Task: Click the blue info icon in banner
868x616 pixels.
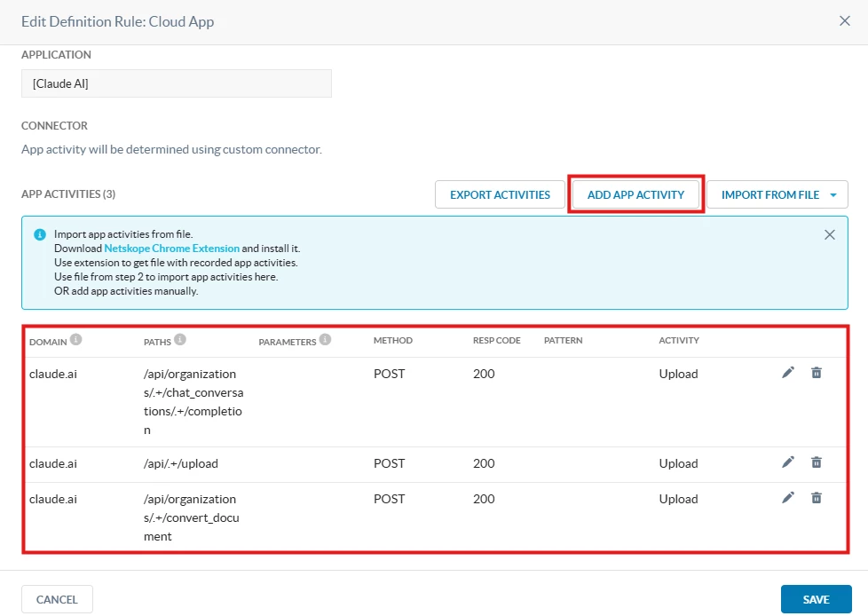Action: (40, 234)
